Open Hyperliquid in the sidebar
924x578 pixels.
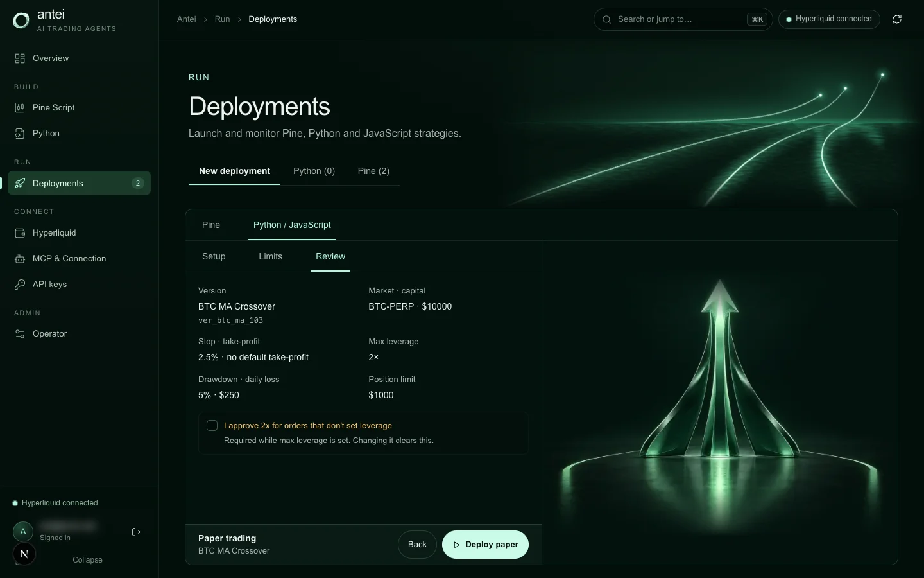(79, 233)
